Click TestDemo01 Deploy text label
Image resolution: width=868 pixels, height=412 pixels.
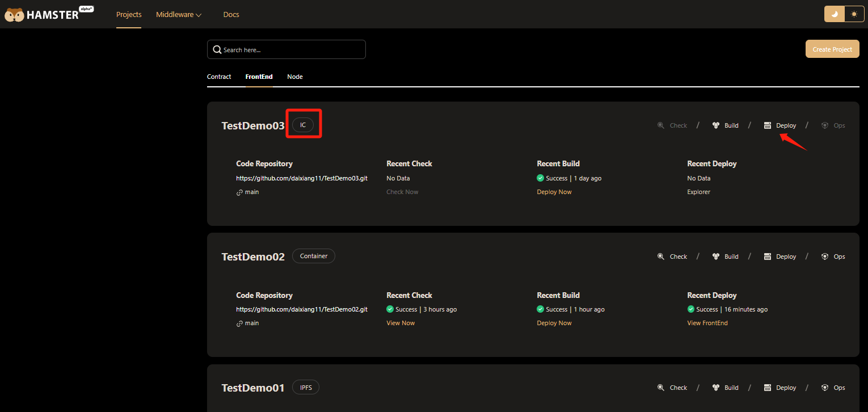(786, 388)
